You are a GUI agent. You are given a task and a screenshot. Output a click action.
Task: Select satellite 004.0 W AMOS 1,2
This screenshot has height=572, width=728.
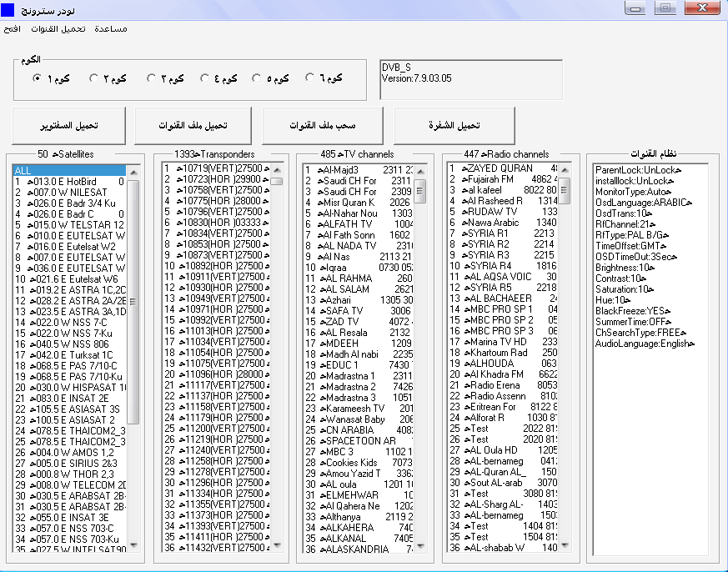click(69, 452)
